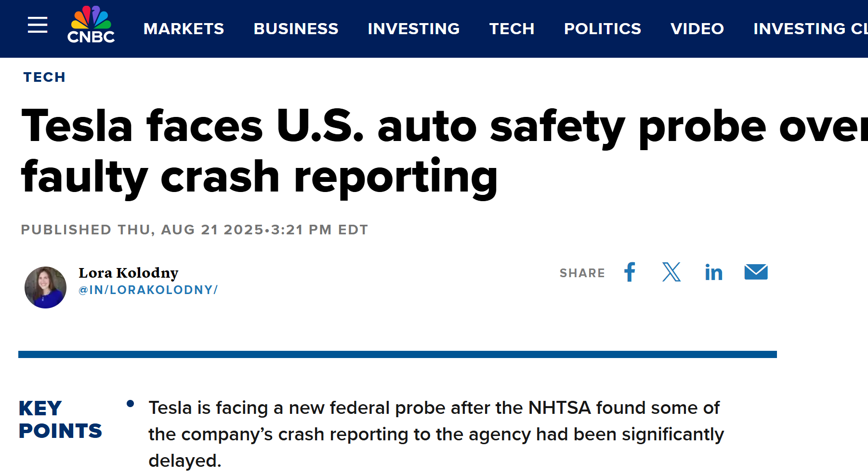Open the Investing Club nav item

810,29
